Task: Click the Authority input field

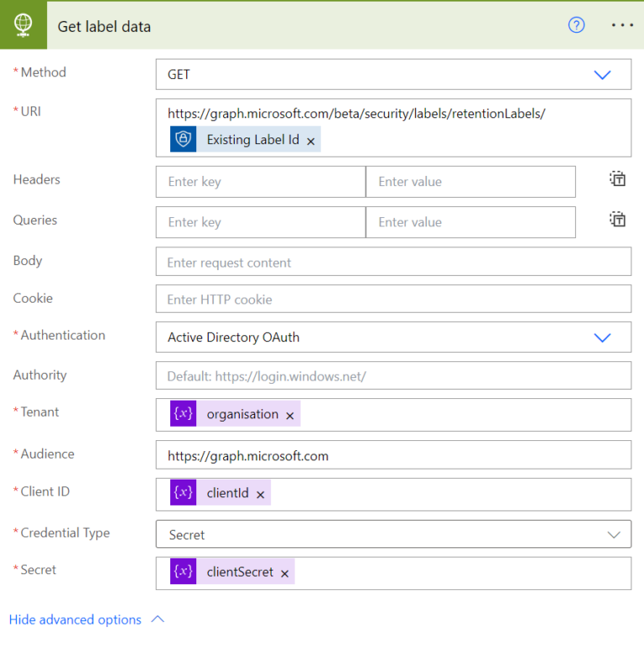Action: [393, 376]
